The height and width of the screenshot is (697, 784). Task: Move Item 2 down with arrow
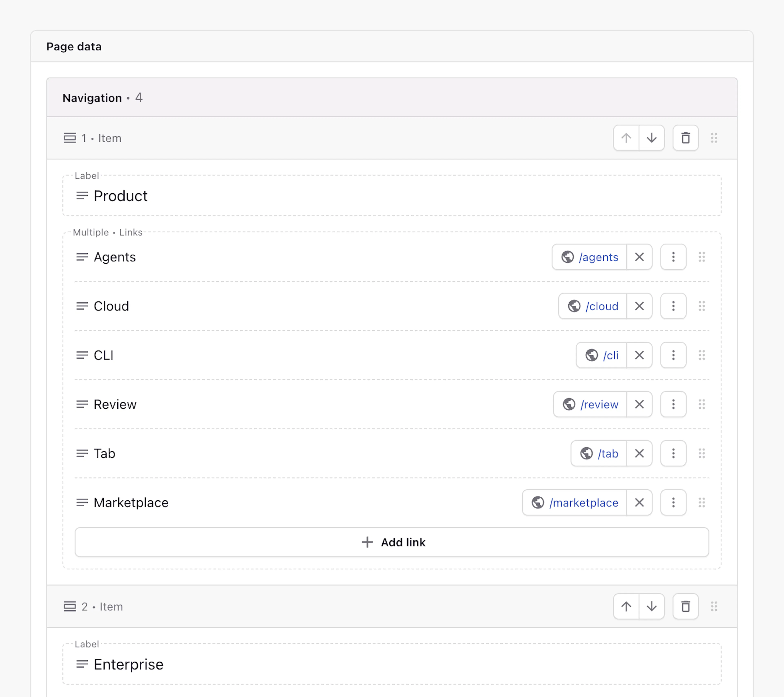pos(652,606)
